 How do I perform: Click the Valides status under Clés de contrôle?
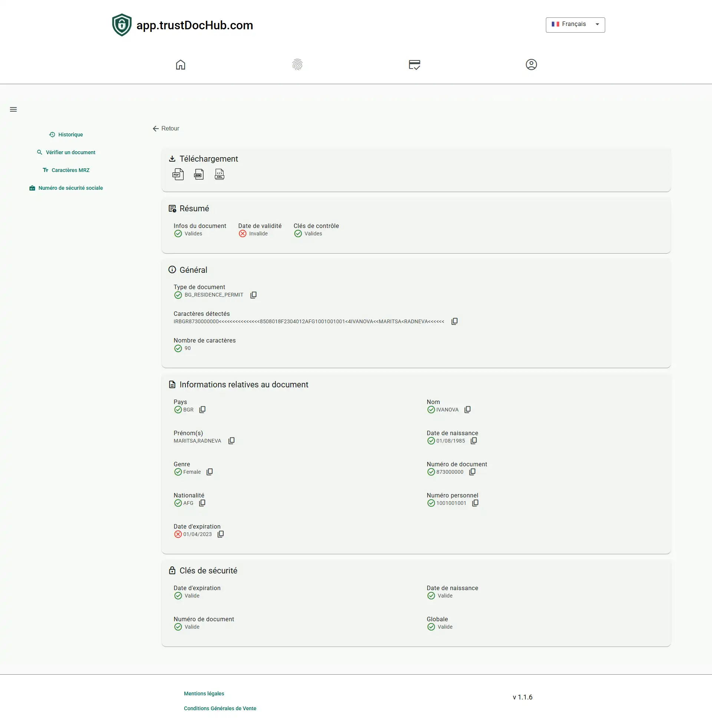[x=313, y=234]
